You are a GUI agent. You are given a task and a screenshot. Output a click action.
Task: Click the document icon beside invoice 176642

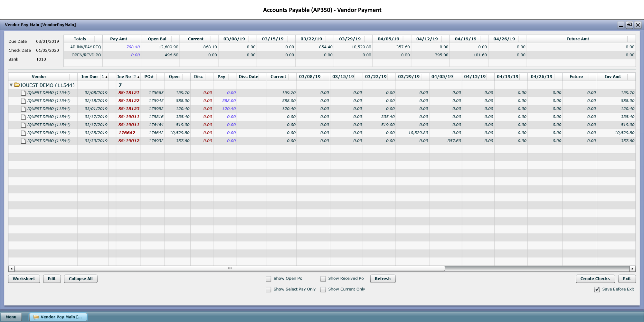point(23,133)
